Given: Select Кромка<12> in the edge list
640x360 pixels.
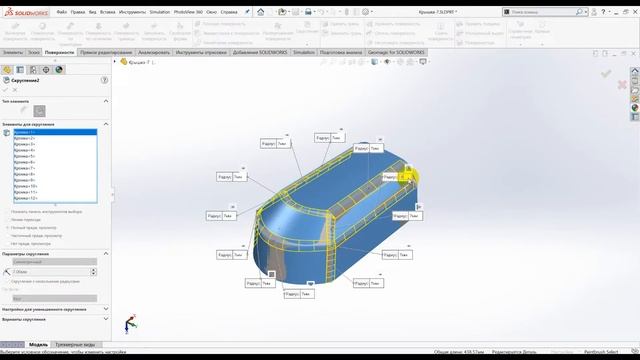Looking at the screenshot, I should pos(55,198).
